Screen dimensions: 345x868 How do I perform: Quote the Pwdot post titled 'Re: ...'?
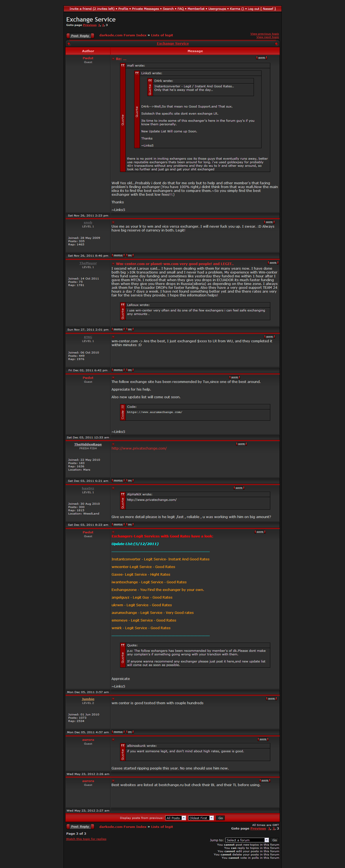point(262,58)
